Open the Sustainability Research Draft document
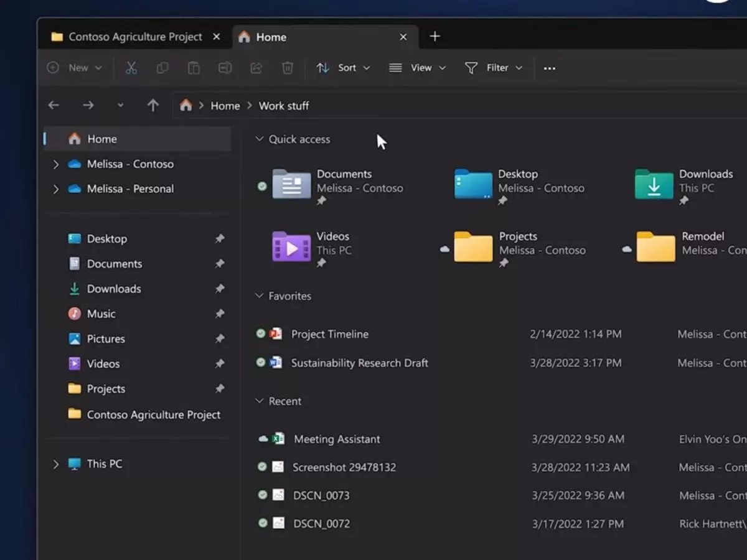 (x=360, y=363)
